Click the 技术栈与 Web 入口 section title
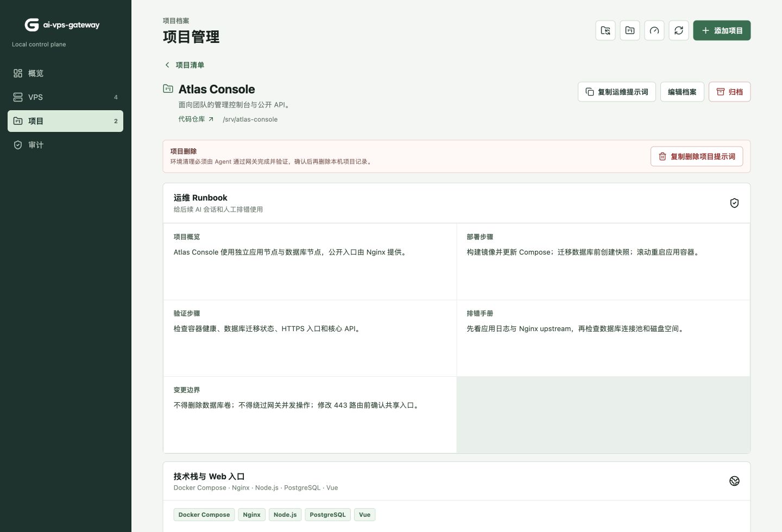The height and width of the screenshot is (532, 782). [x=209, y=477]
